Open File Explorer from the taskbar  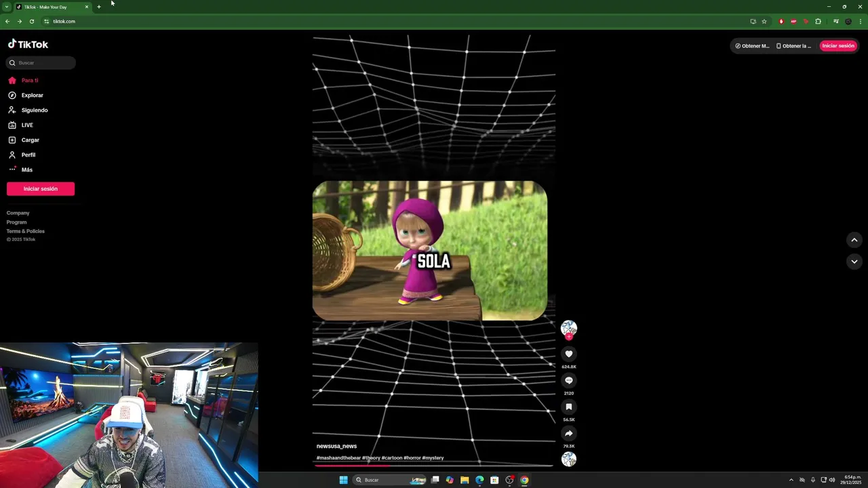tap(465, 480)
